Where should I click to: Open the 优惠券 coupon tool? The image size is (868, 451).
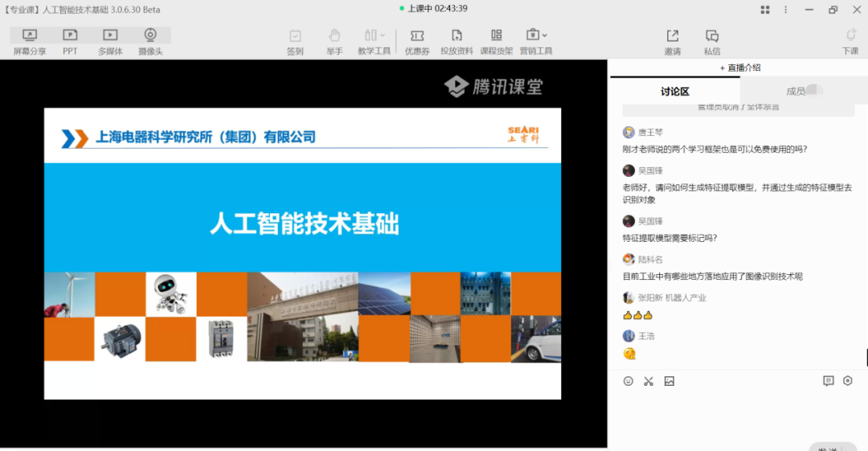(416, 41)
